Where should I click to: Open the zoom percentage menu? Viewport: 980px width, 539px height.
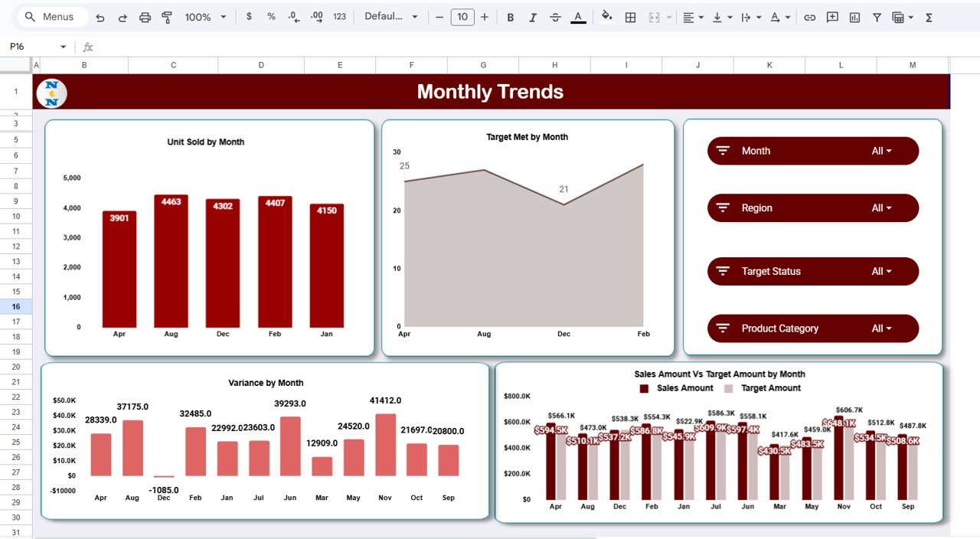pyautogui.click(x=204, y=17)
